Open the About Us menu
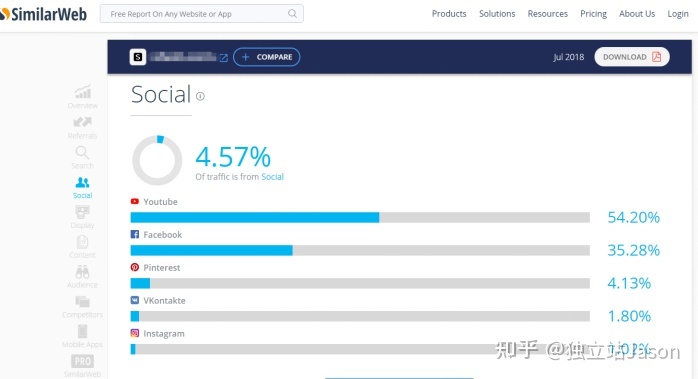The width and height of the screenshot is (698, 379). pyautogui.click(x=637, y=14)
